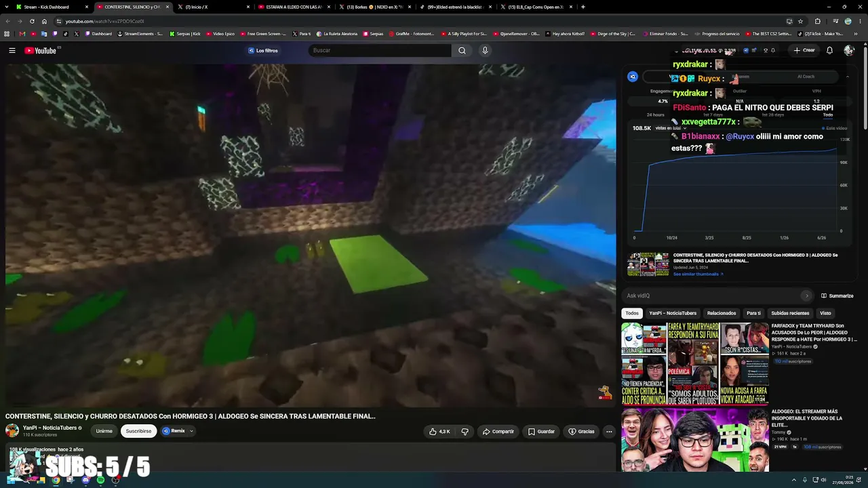Open the Remix dropdown arrow
The width and height of the screenshot is (868, 488).
(x=191, y=431)
